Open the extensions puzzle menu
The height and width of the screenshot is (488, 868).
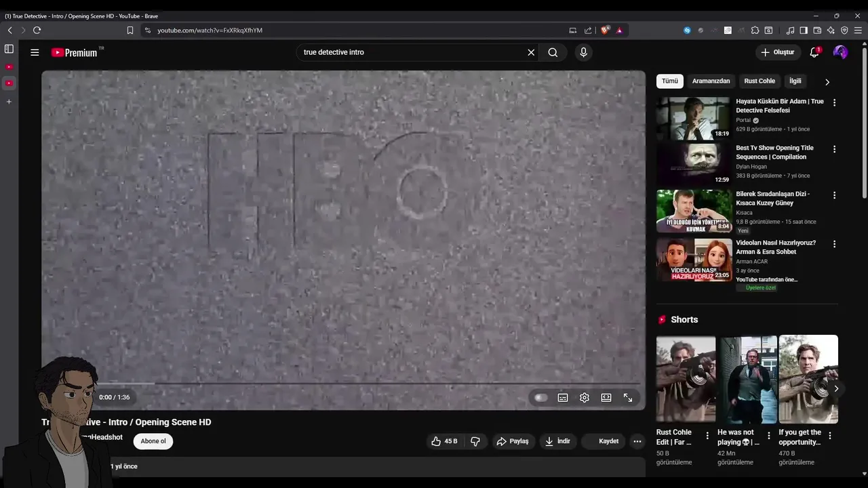click(x=755, y=30)
